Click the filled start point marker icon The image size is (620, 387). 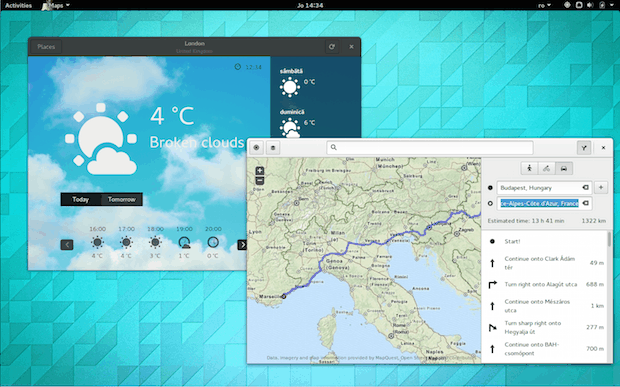click(x=490, y=188)
